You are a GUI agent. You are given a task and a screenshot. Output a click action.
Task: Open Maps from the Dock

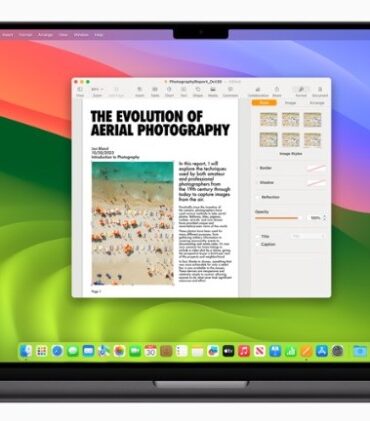pos(104,351)
